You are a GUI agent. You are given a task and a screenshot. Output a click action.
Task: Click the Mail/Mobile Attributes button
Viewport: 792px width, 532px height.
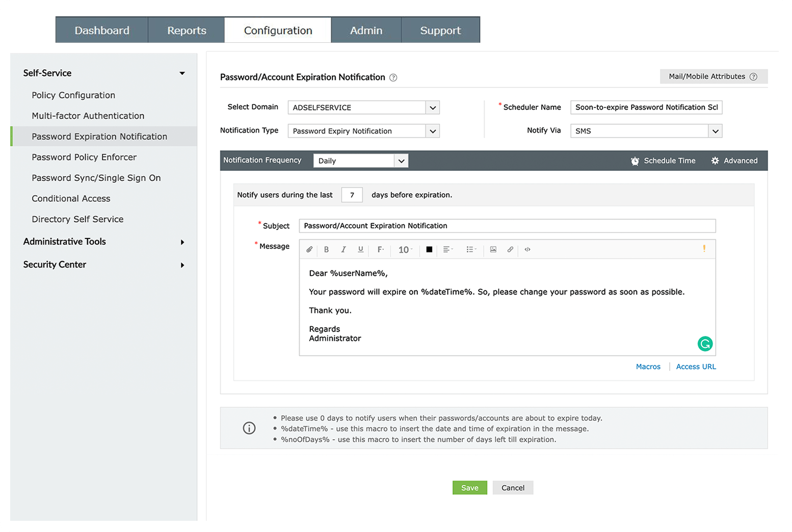(x=714, y=76)
